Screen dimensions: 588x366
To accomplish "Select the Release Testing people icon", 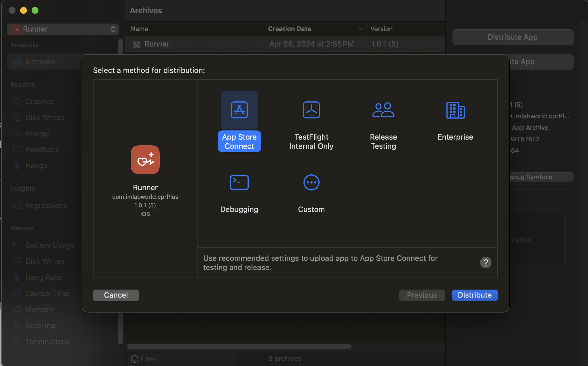I will click(x=383, y=110).
